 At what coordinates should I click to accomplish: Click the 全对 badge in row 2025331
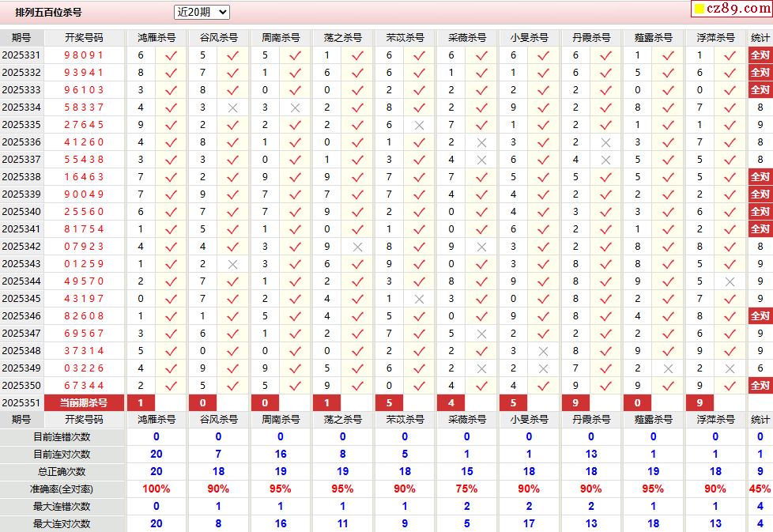[x=760, y=55]
